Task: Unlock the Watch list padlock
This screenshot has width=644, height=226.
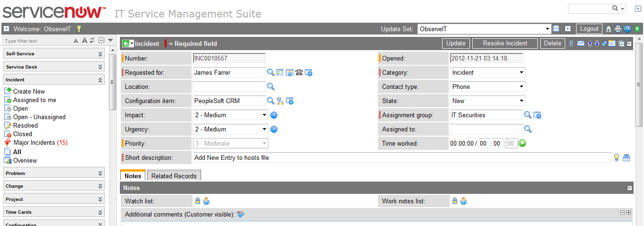Action: (x=198, y=201)
